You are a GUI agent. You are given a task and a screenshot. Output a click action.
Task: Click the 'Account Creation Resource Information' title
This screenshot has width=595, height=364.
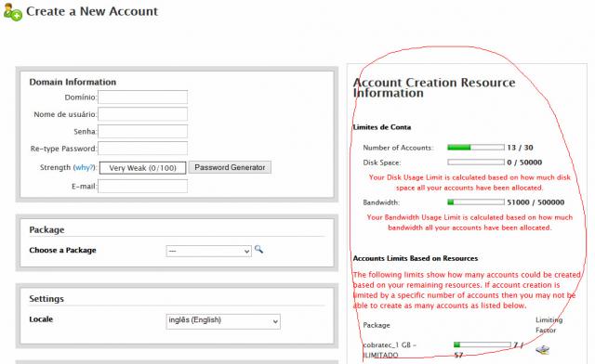(x=434, y=87)
